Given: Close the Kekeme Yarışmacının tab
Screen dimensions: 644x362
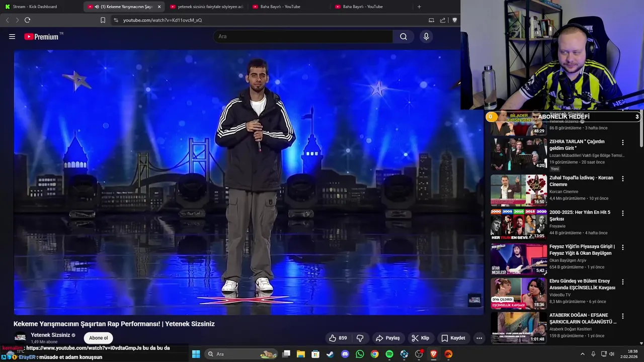Looking at the screenshot, I should point(159,7).
